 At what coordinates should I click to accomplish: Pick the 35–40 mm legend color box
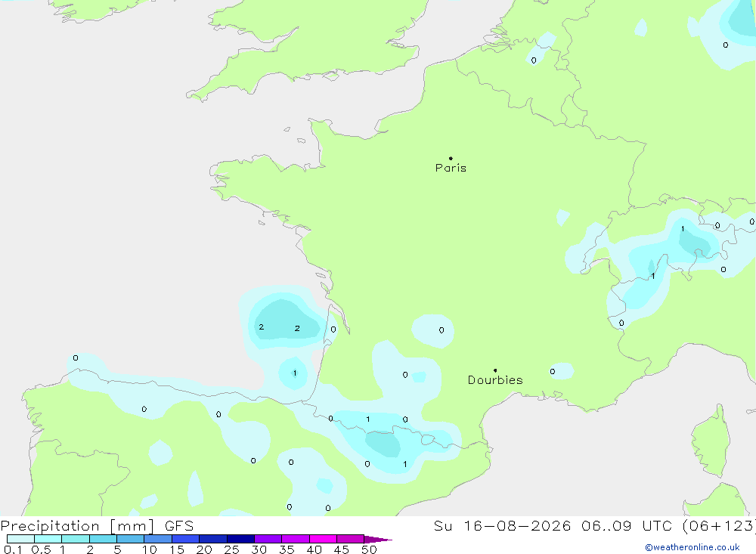(295, 539)
